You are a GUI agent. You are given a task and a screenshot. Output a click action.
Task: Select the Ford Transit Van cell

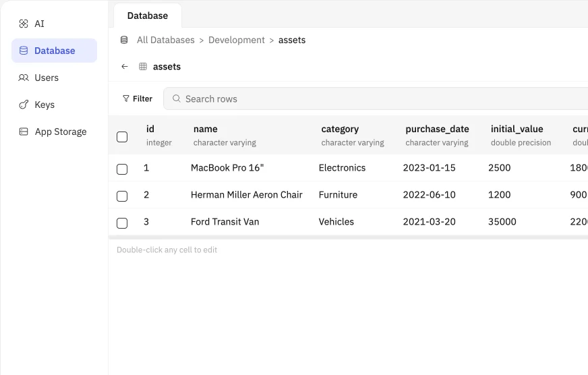click(x=225, y=222)
